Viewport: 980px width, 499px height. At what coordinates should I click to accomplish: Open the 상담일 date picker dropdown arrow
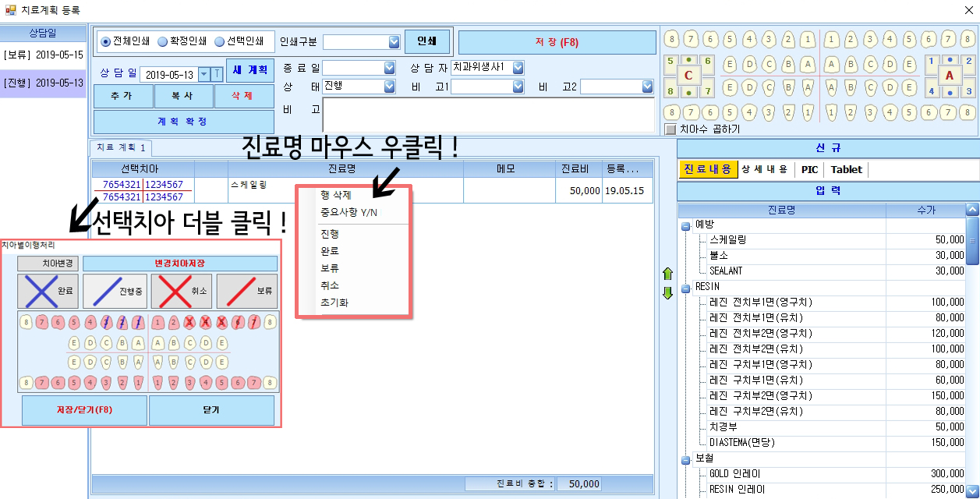coord(204,74)
